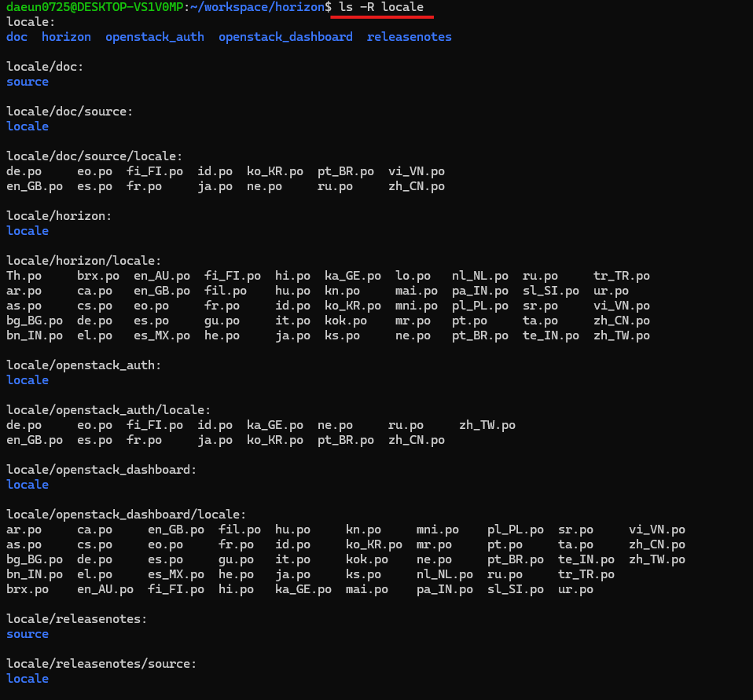Click zh_CN.po in the doc/source/locale listing

tap(417, 186)
